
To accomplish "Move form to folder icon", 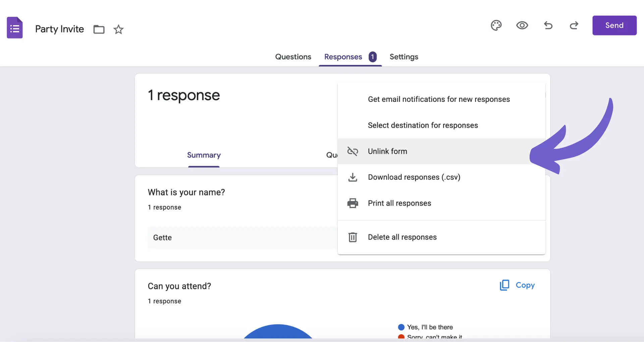I will [99, 30].
